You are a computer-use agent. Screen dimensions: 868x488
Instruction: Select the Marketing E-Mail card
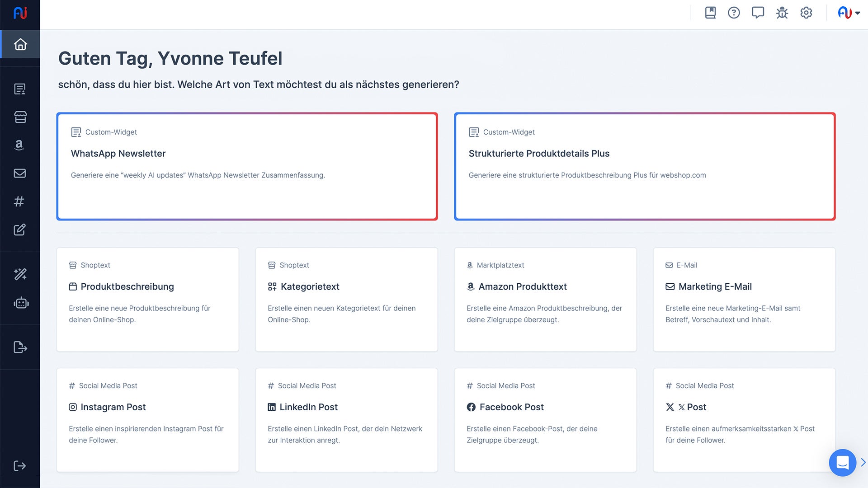click(x=744, y=299)
